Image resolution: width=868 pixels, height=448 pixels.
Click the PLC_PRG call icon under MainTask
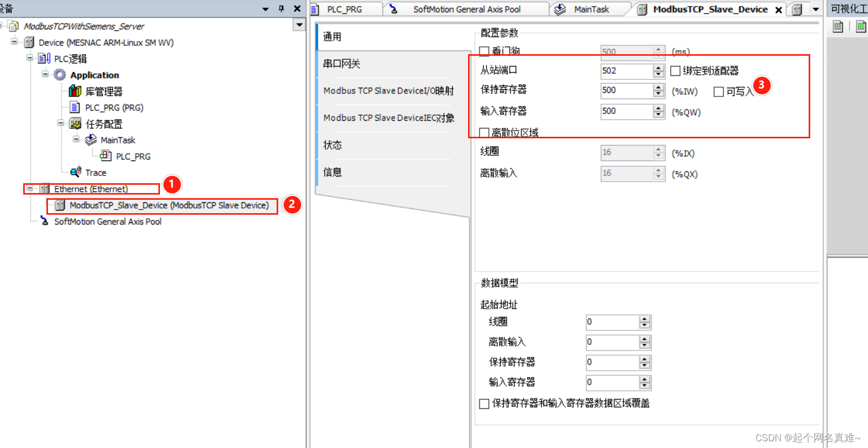pos(106,155)
